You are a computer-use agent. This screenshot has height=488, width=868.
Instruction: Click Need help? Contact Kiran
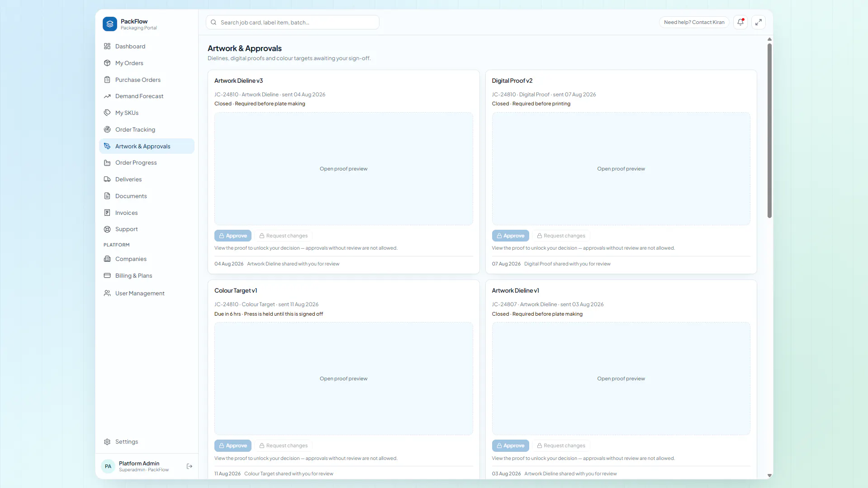click(x=694, y=22)
